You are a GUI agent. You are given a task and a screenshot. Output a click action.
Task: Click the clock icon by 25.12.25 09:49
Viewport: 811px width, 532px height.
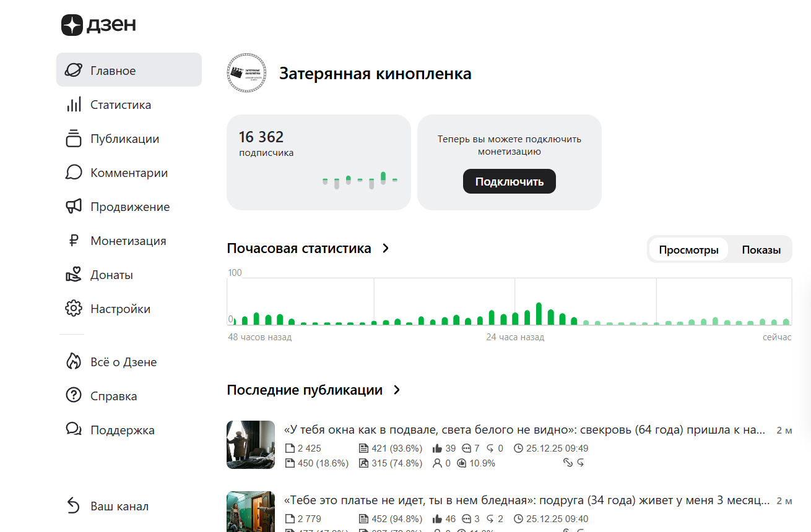click(x=519, y=448)
